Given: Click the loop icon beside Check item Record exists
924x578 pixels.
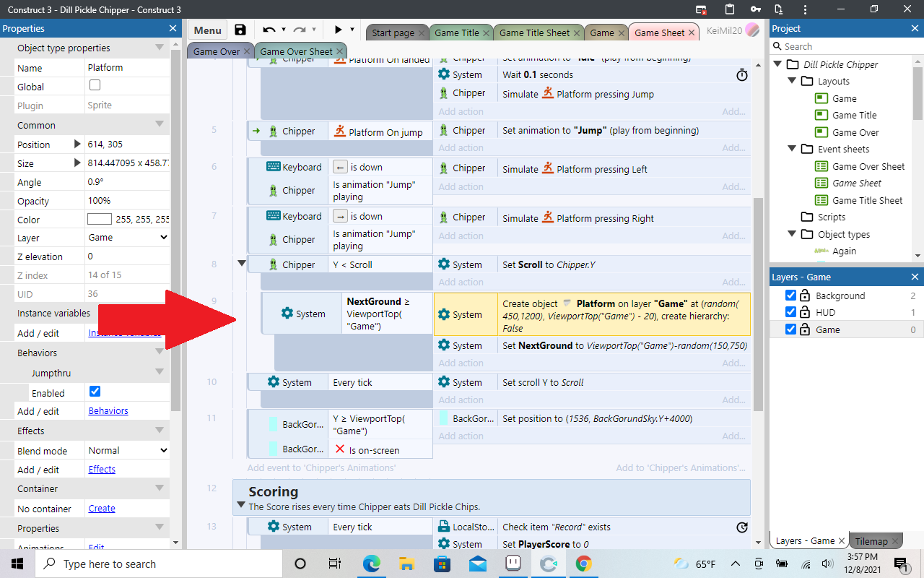Looking at the screenshot, I should [x=741, y=527].
